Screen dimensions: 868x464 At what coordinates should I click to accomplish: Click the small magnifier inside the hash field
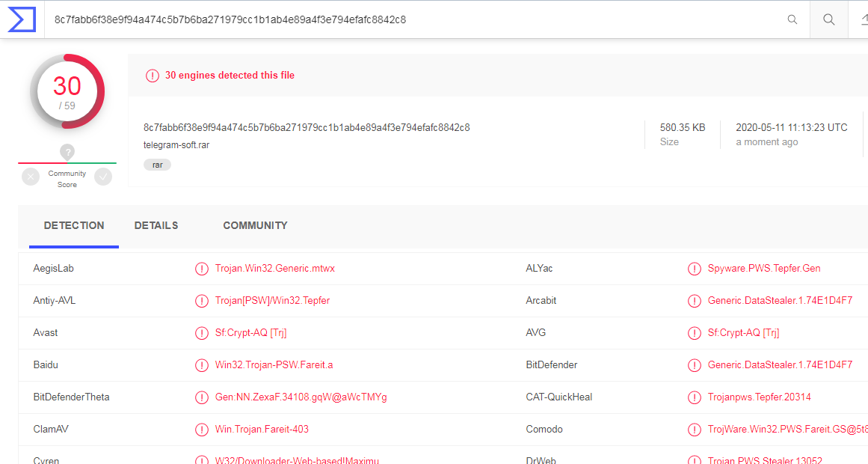(x=792, y=20)
